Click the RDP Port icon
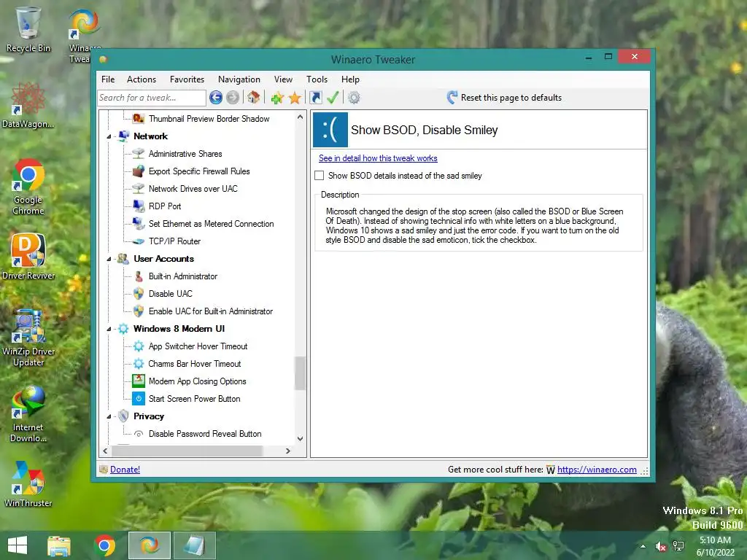 point(139,206)
